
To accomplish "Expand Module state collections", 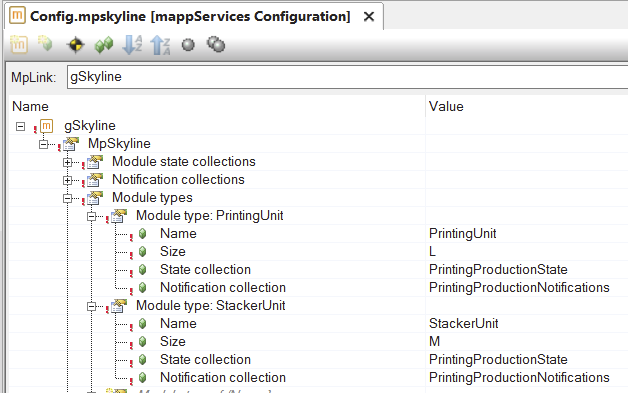I will [68, 162].
